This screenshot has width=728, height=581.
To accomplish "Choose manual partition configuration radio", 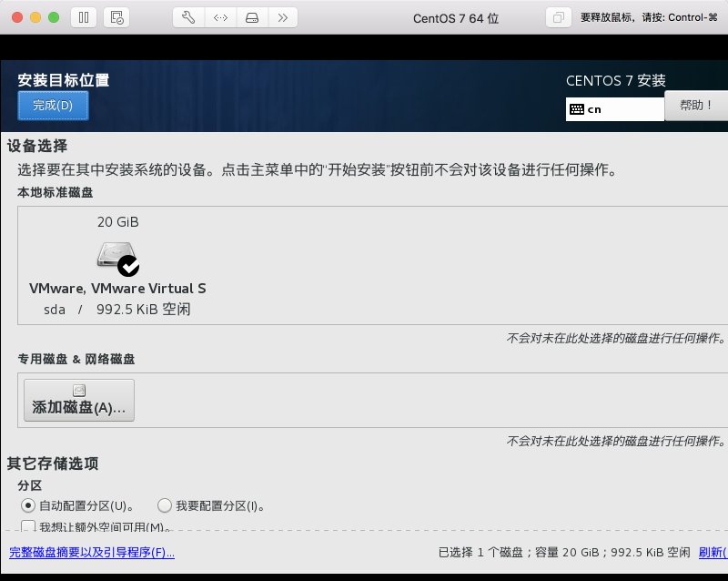I will pos(165,505).
